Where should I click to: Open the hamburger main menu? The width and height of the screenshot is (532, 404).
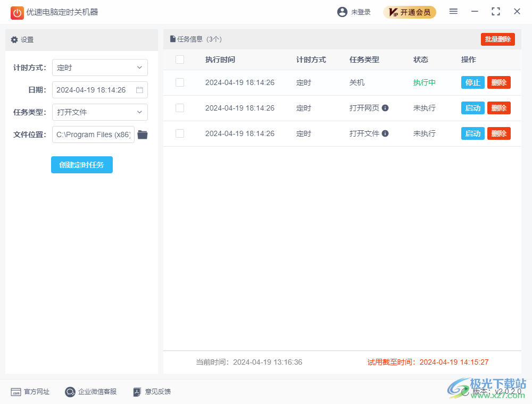(x=453, y=11)
